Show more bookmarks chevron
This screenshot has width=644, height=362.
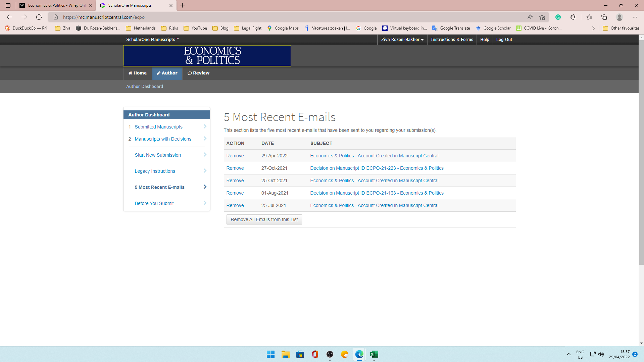point(593,28)
